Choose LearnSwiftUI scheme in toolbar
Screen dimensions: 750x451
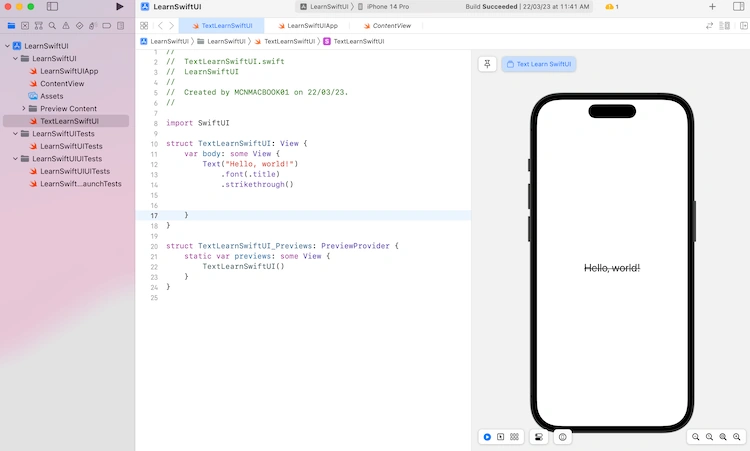[x=324, y=7]
